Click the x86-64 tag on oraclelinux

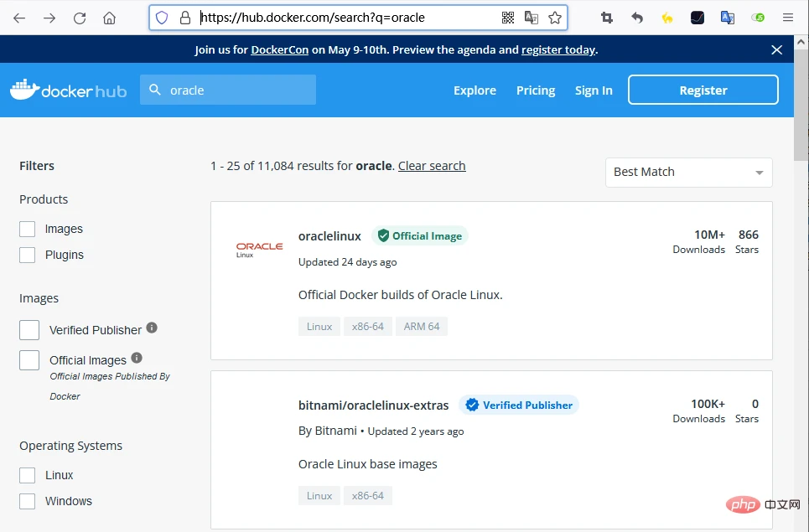coord(368,326)
